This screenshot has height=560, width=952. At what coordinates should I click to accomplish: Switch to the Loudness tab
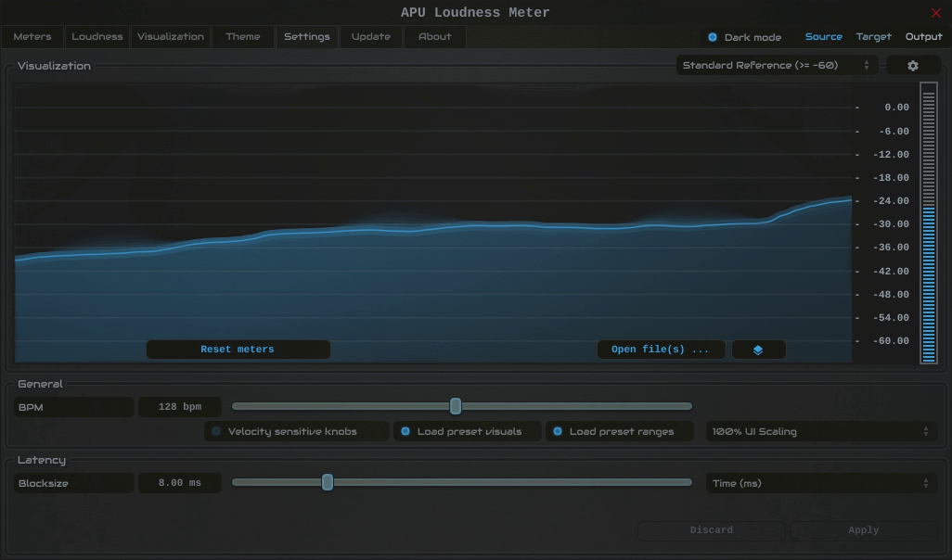tap(97, 36)
